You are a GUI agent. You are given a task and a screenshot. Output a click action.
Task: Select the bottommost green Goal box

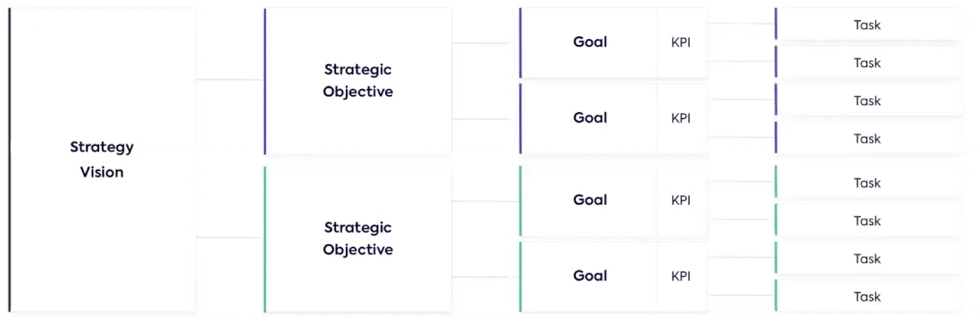pyautogui.click(x=589, y=276)
